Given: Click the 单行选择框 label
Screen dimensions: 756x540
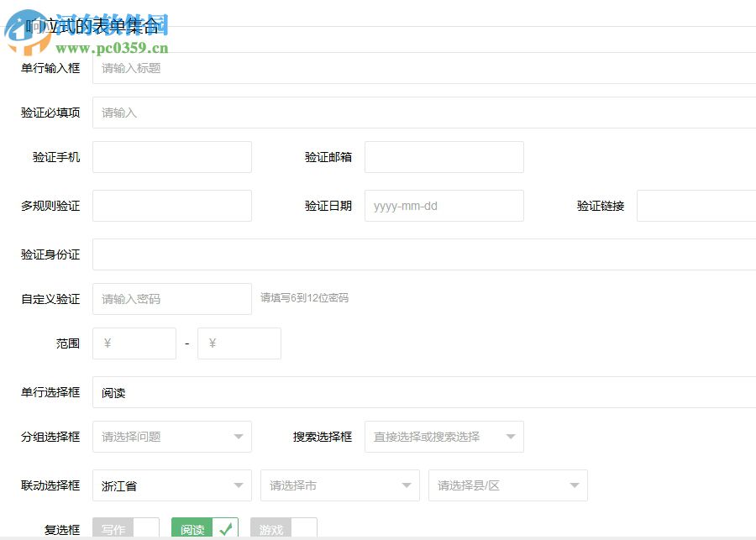Looking at the screenshot, I should pyautogui.click(x=50, y=392).
